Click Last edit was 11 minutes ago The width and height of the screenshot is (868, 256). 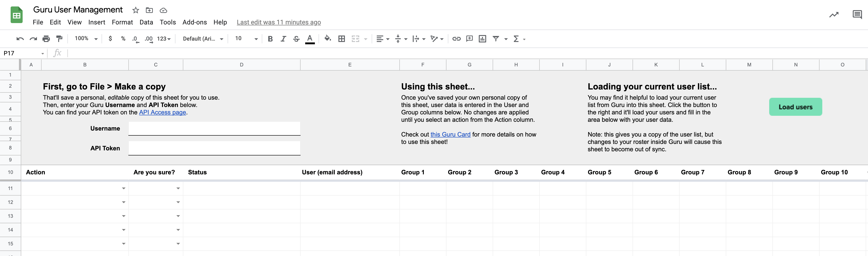click(279, 22)
